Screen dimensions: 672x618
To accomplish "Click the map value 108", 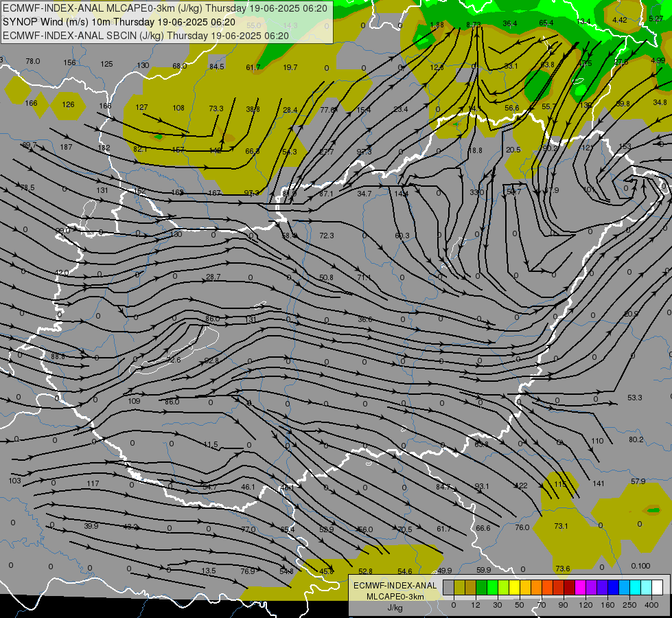I will pos(178,108).
